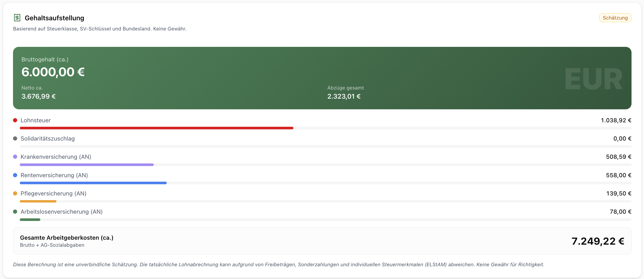Image resolution: width=644 pixels, height=279 pixels.
Task: Click the Netto ca. value 3.676,99 €
Action: [x=38, y=96]
